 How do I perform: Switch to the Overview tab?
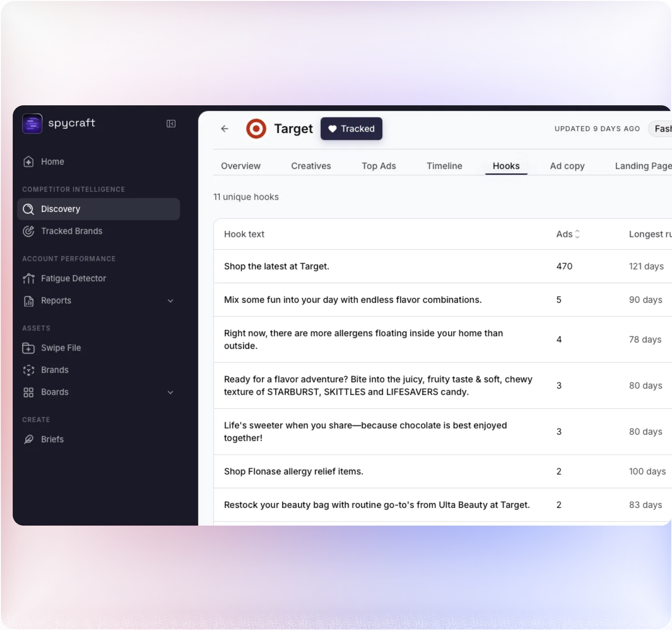[x=241, y=166]
